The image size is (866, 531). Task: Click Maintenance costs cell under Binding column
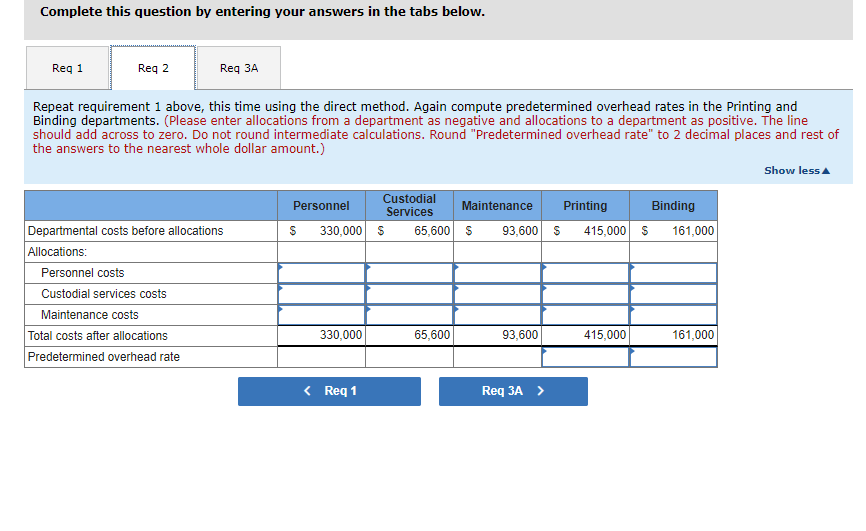pyautogui.click(x=673, y=315)
